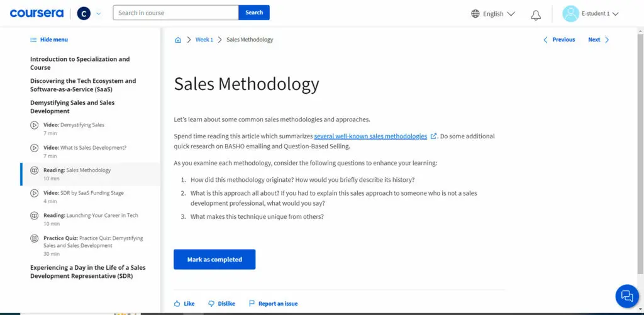
Task: Expand the chevron next to the C badge
Action: pyautogui.click(x=98, y=14)
